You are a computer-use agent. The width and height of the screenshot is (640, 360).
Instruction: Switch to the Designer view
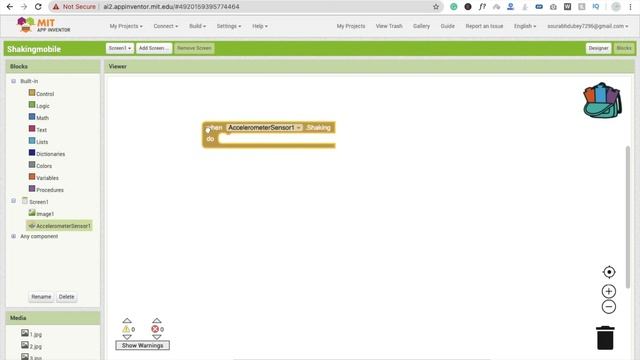tap(598, 48)
